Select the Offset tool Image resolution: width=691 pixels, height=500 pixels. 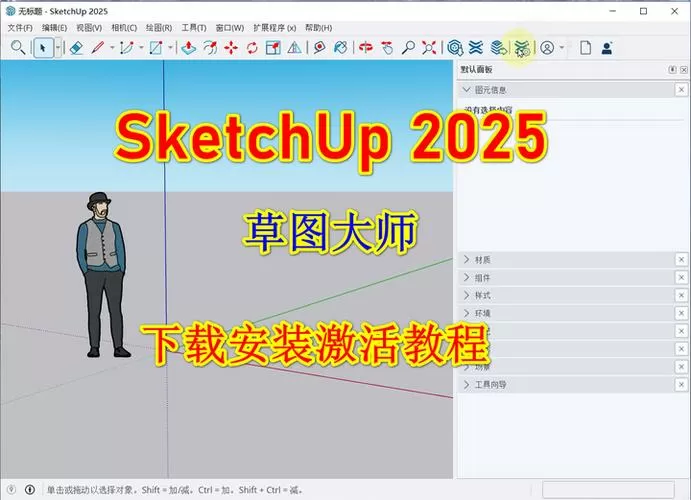pos(210,48)
